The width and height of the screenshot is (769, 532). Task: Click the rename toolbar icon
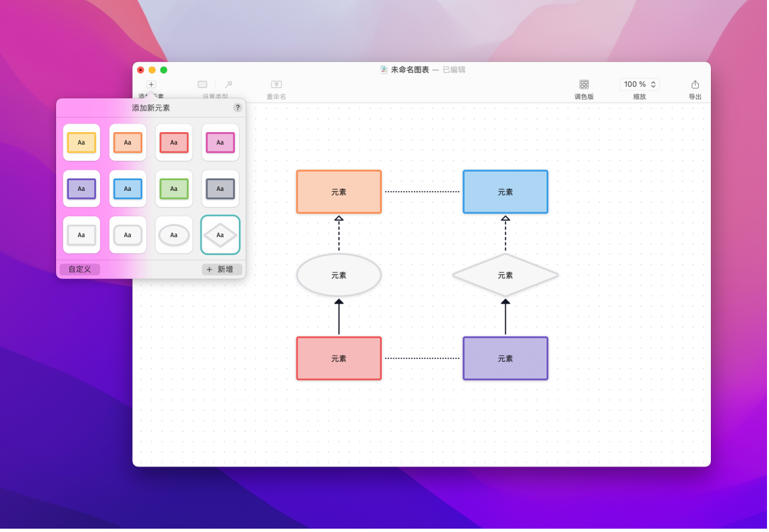click(276, 84)
